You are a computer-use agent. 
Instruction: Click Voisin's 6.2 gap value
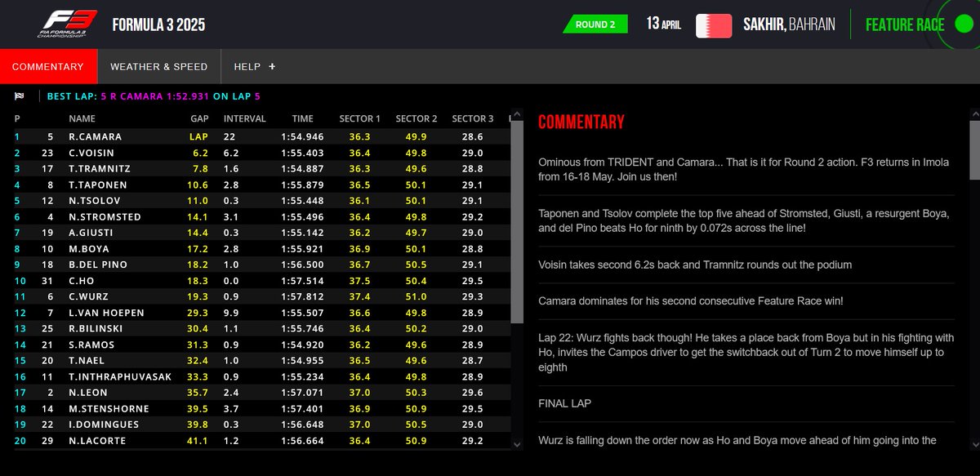tap(201, 153)
